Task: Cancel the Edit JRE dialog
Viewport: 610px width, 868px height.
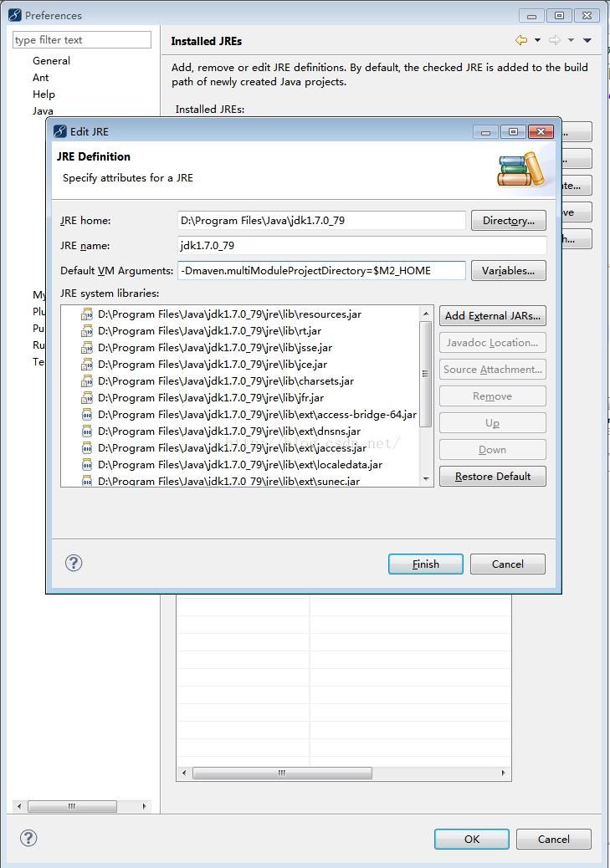Action: coord(508,564)
